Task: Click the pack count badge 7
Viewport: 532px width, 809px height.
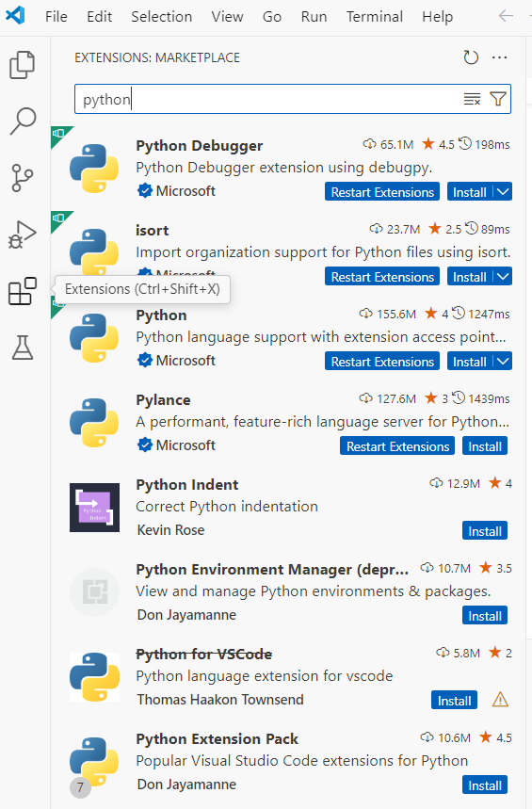Action: (80, 787)
